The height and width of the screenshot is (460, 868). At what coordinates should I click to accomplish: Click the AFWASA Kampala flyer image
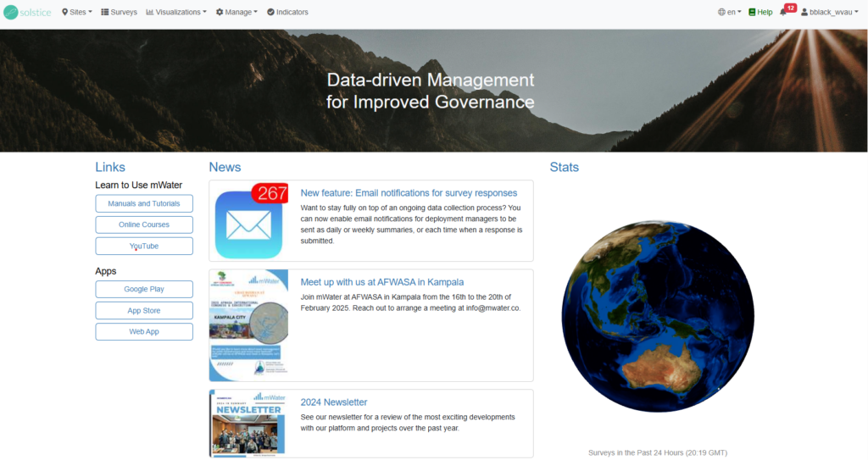[248, 325]
